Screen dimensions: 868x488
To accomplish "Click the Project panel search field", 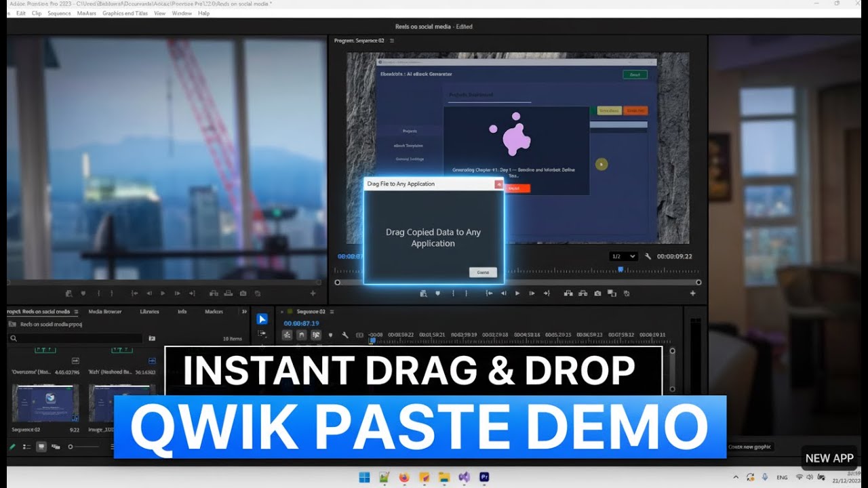I will pyautogui.click(x=75, y=338).
